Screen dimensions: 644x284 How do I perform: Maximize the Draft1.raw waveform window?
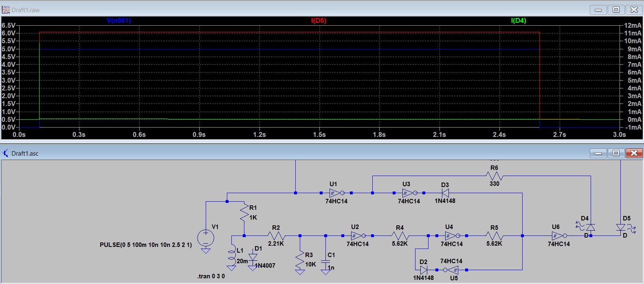pyautogui.click(x=616, y=10)
